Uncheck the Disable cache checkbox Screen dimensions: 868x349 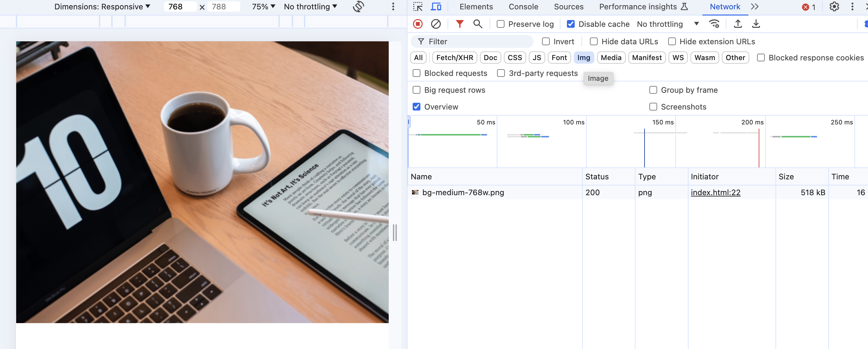tap(570, 24)
